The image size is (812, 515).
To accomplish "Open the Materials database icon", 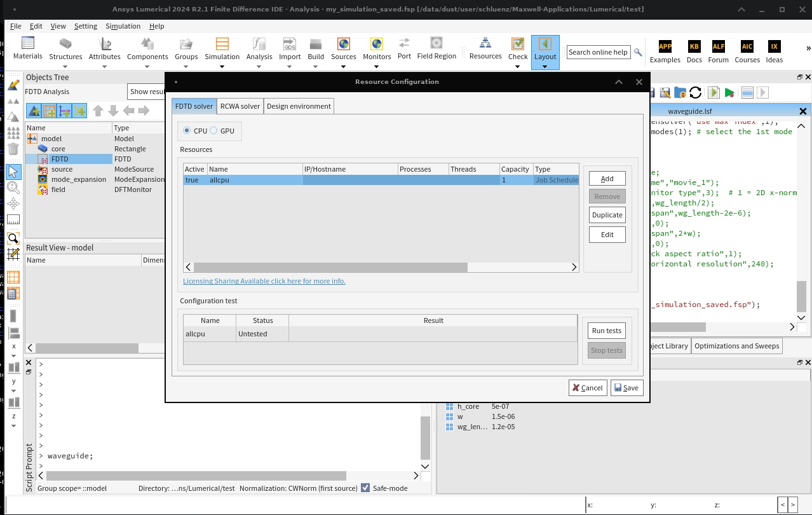I will point(28,44).
